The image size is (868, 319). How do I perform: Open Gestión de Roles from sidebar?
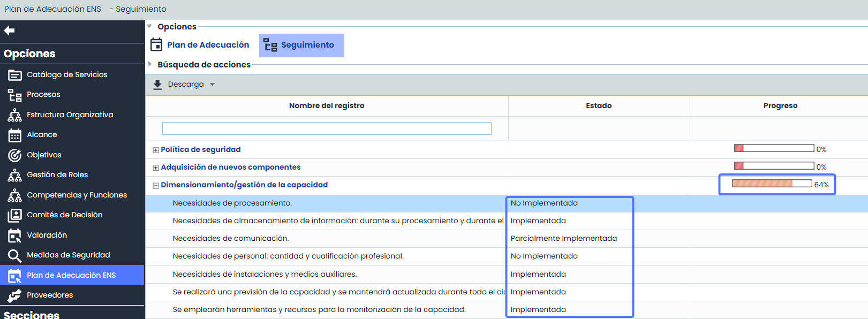coord(57,174)
